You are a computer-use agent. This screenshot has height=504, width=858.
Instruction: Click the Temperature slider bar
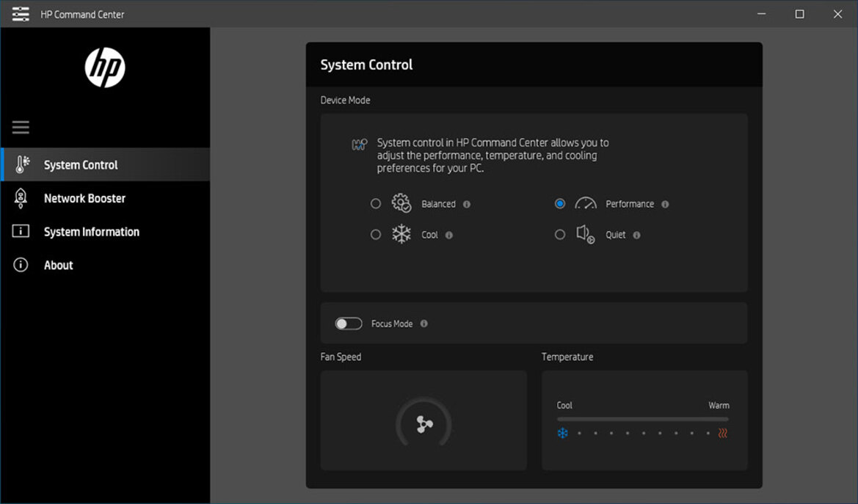(x=642, y=419)
